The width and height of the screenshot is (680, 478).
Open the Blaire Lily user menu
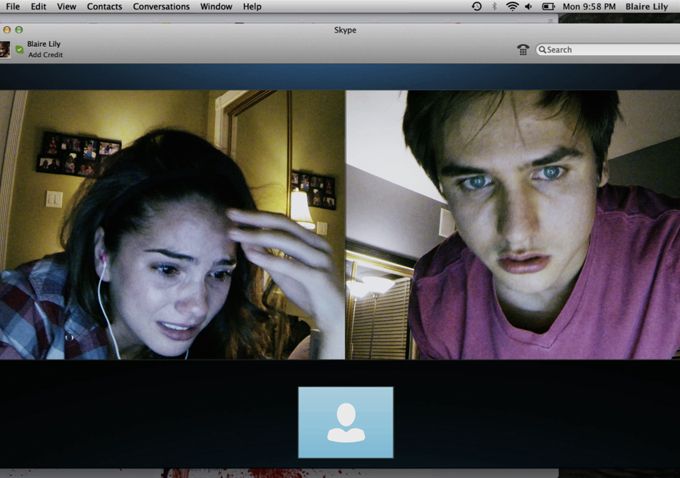coord(646,7)
